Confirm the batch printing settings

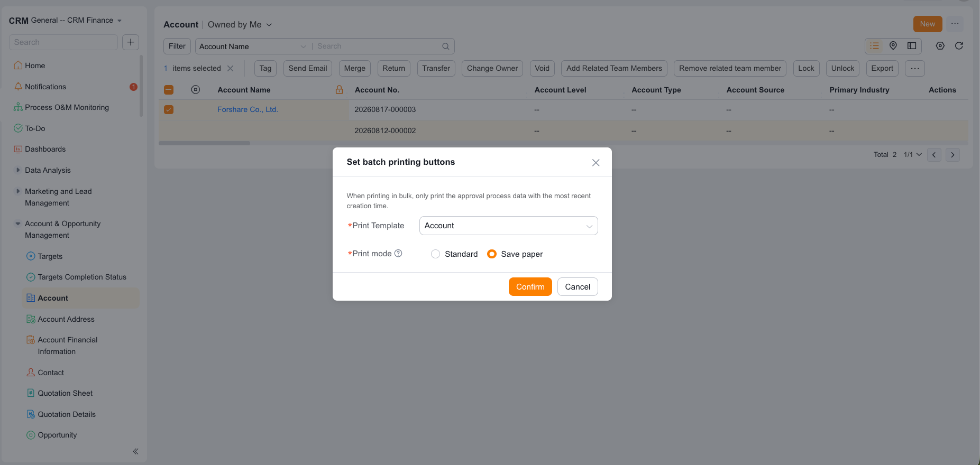(x=530, y=287)
